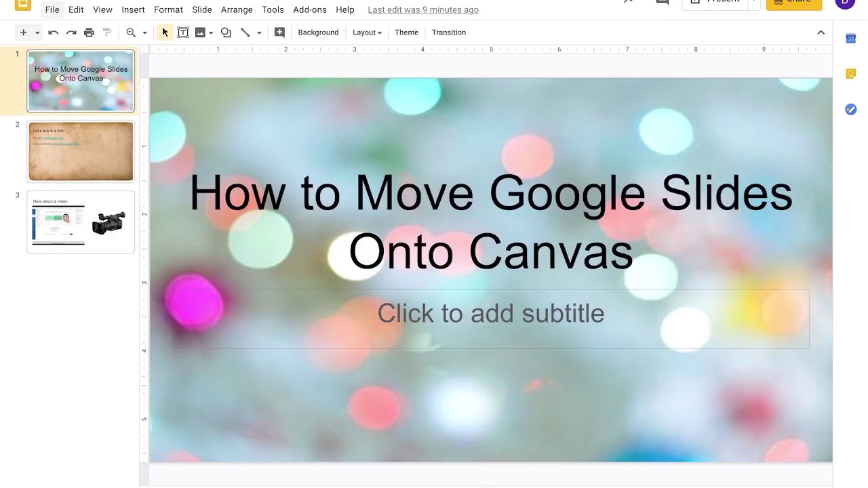
Task: Print the presentation
Action: coord(89,33)
